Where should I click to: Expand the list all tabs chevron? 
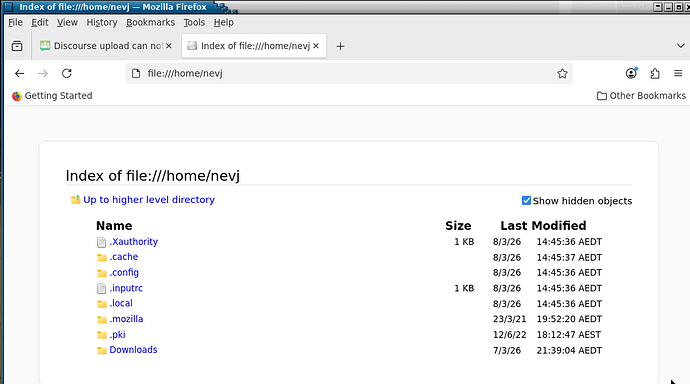point(680,46)
